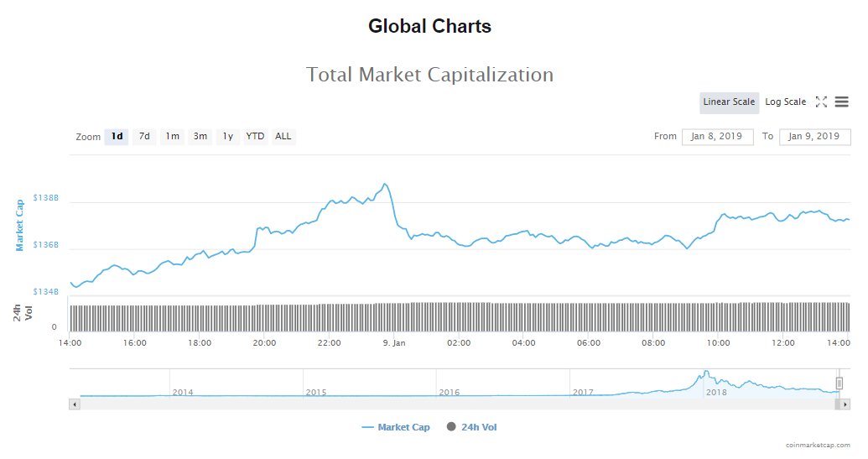Choose the YTD zoom option

coord(255,137)
